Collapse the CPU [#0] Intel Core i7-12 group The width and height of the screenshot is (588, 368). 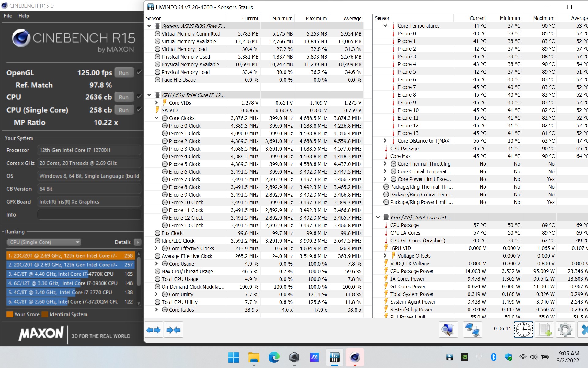149,95
